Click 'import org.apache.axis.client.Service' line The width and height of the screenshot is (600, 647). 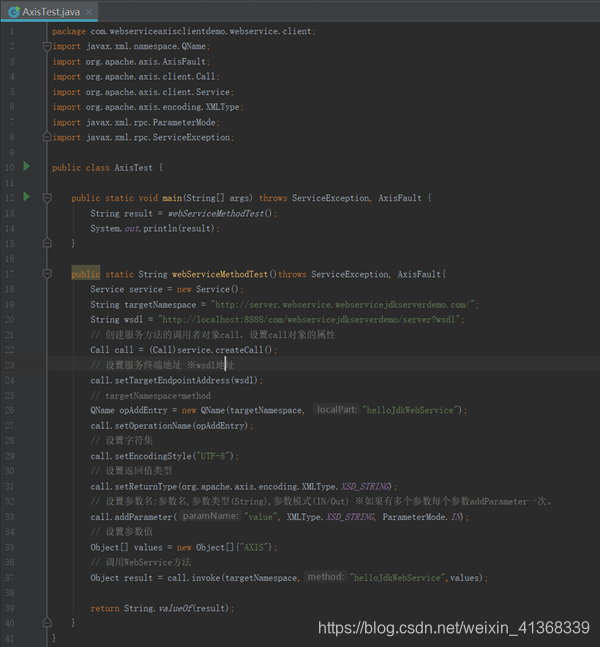pyautogui.click(x=143, y=92)
